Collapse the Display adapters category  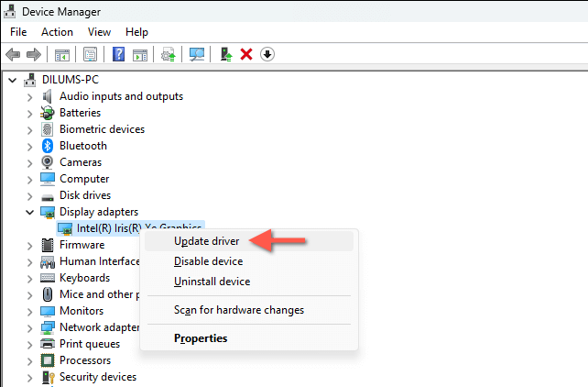coord(29,212)
